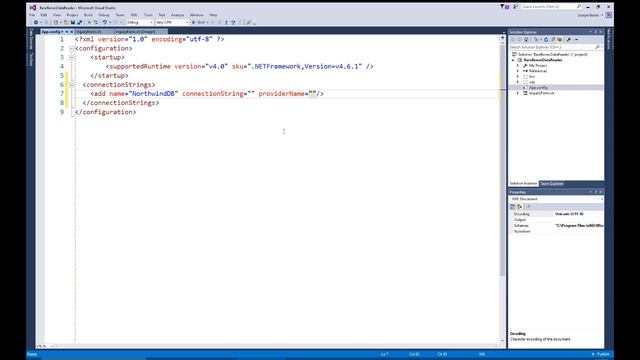Click the Undo icon in toolbar
Image resolution: width=640 pixels, height=360 pixels.
coord(104,22)
